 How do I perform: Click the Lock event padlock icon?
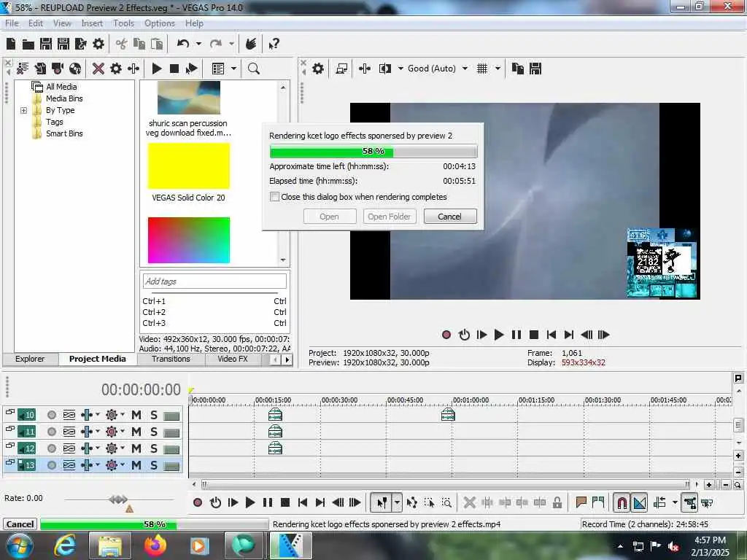(557, 502)
